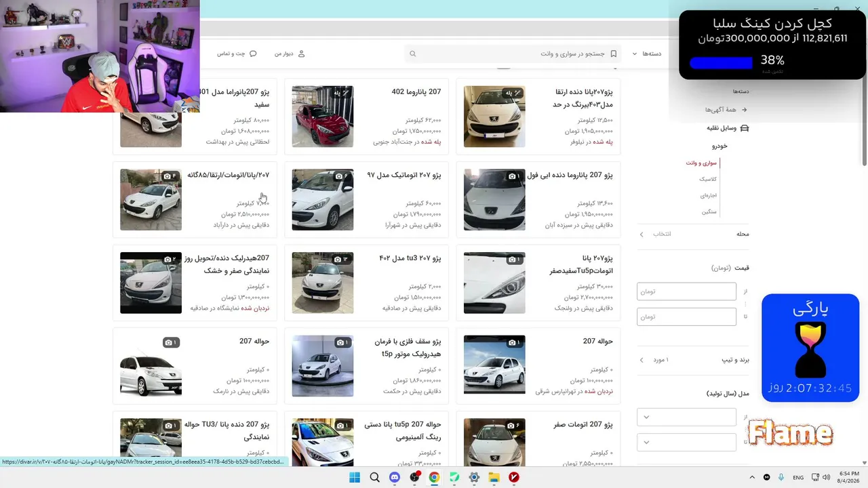This screenshot has height=488, width=868.
Task: Open the thumbnail of حواله 207 in نارمک
Action: 151,366
